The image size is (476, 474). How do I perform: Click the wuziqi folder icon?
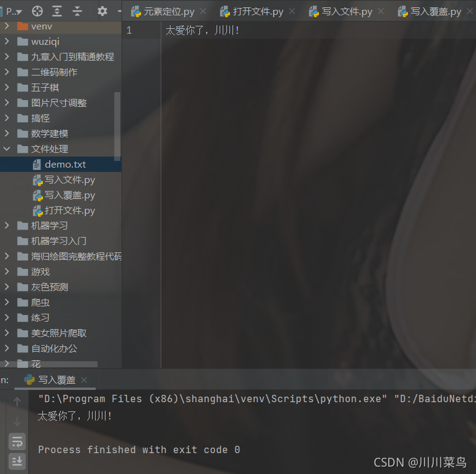[23, 41]
